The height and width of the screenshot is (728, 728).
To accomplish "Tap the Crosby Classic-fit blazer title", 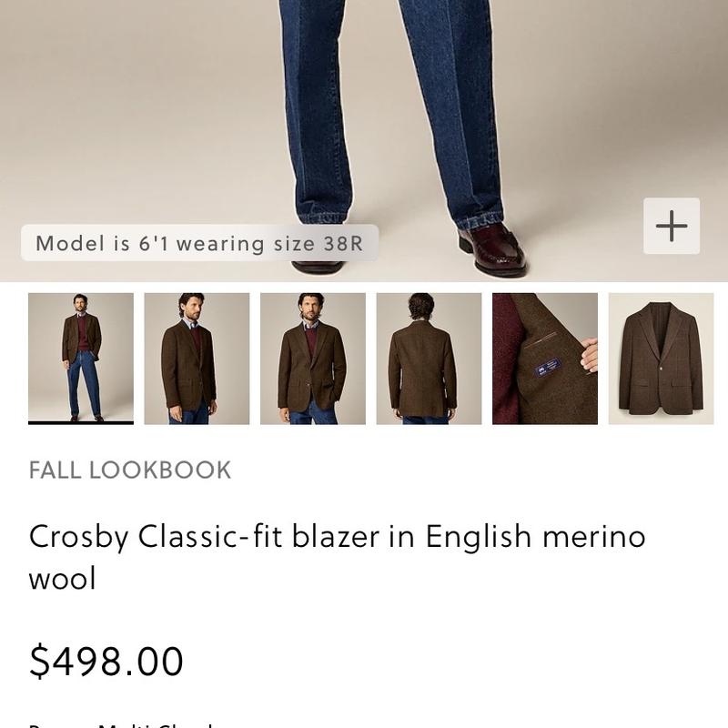I will 337,557.
